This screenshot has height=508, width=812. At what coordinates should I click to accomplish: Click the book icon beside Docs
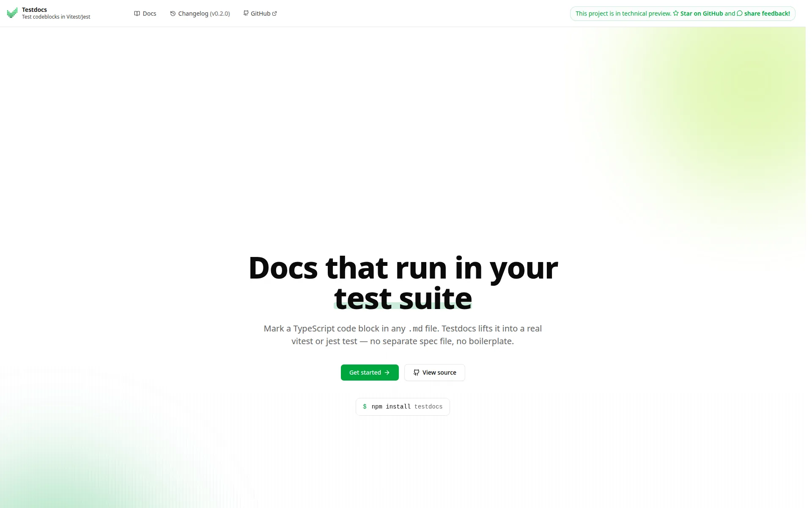coord(138,14)
